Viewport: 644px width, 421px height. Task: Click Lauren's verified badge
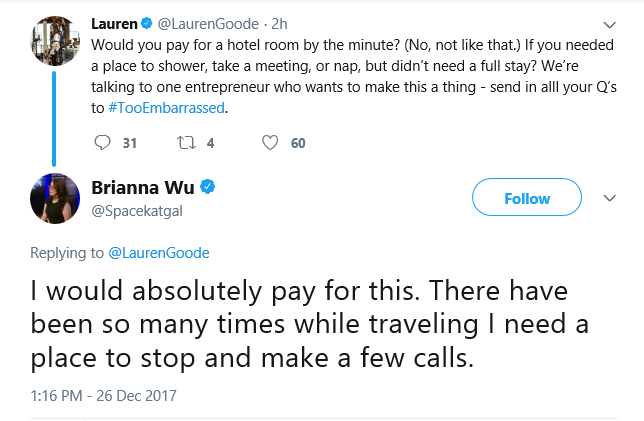[x=147, y=24]
